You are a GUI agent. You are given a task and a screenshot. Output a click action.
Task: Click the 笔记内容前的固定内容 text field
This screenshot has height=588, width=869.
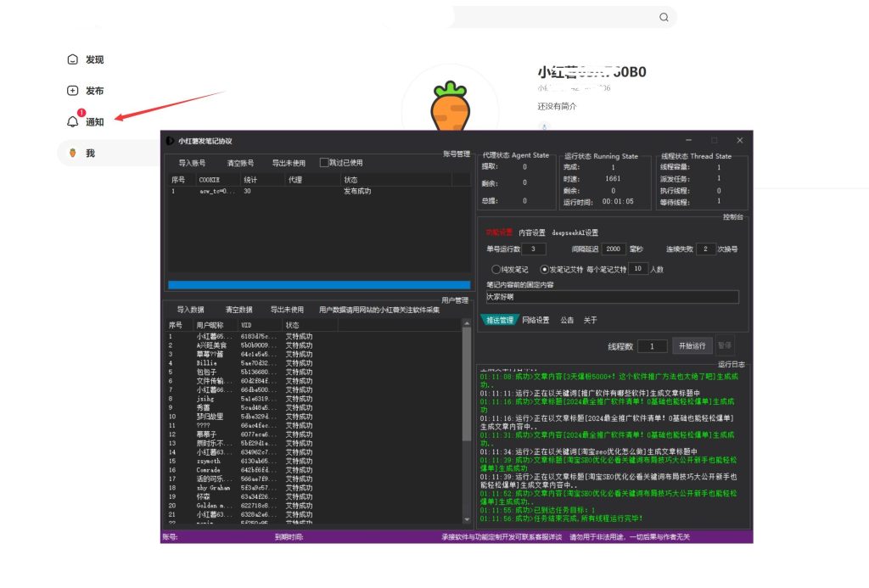coord(613,297)
